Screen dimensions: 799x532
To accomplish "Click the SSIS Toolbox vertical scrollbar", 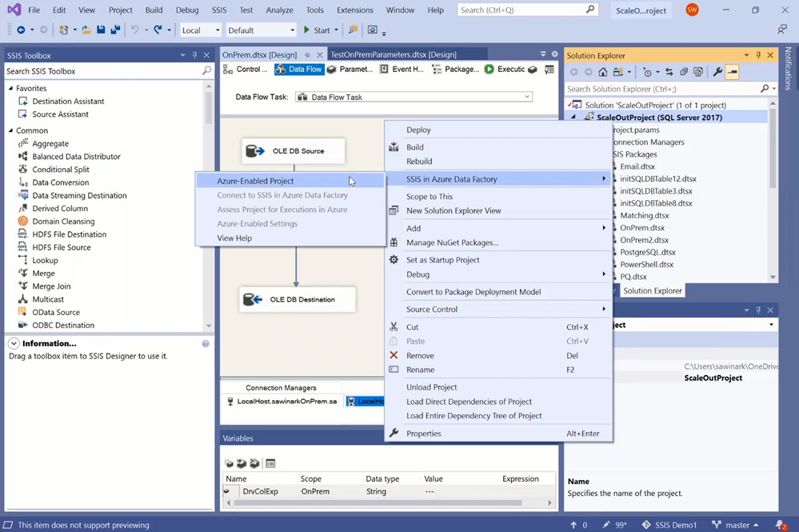I will point(209,108).
